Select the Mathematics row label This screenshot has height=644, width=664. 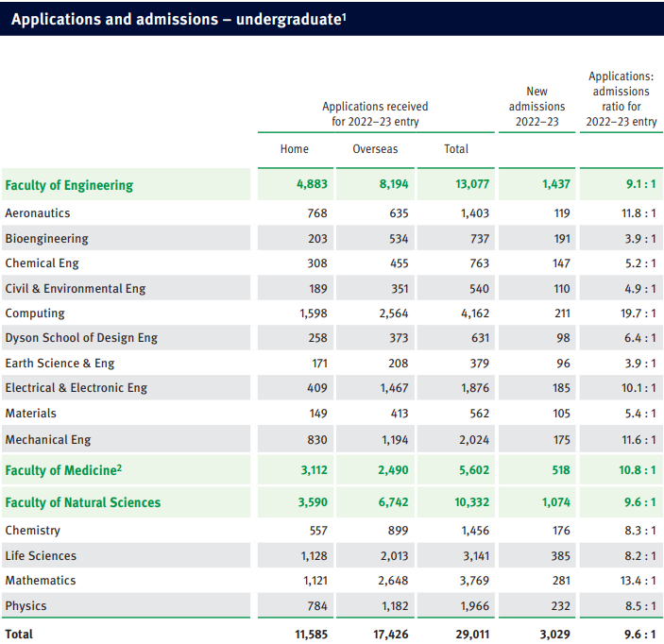[41, 581]
